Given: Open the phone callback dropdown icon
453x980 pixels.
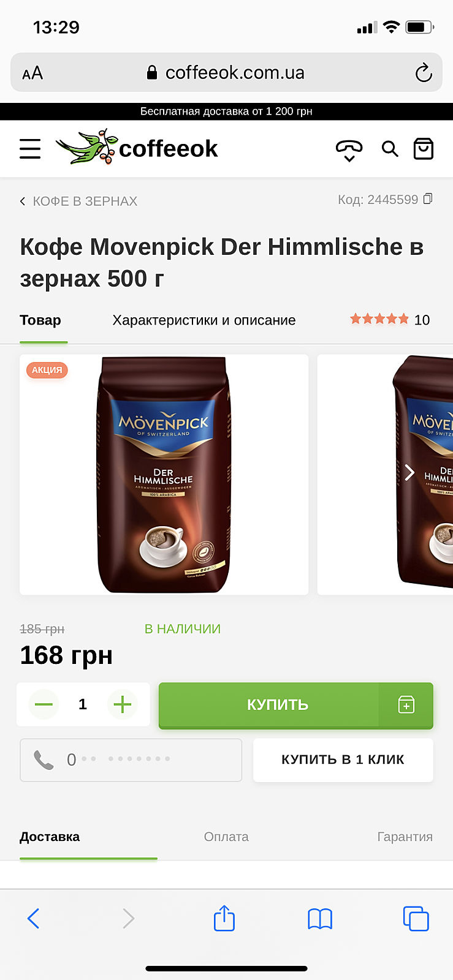Looking at the screenshot, I should (x=349, y=150).
